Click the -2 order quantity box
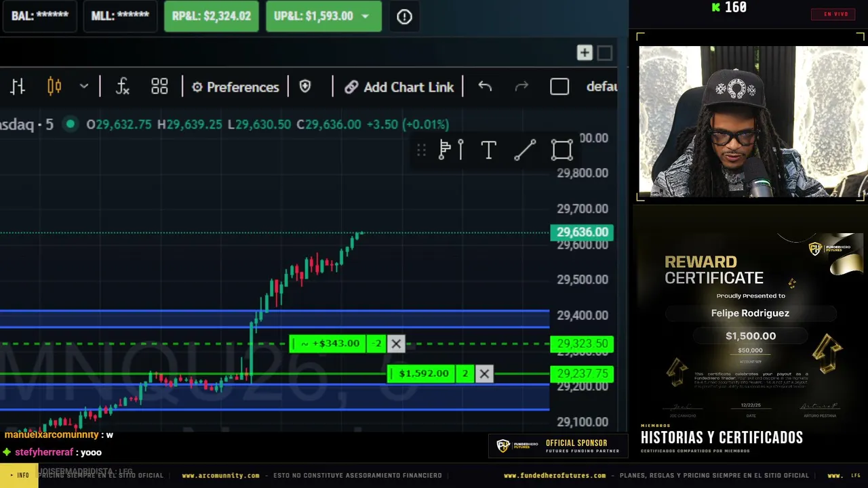 (x=377, y=344)
